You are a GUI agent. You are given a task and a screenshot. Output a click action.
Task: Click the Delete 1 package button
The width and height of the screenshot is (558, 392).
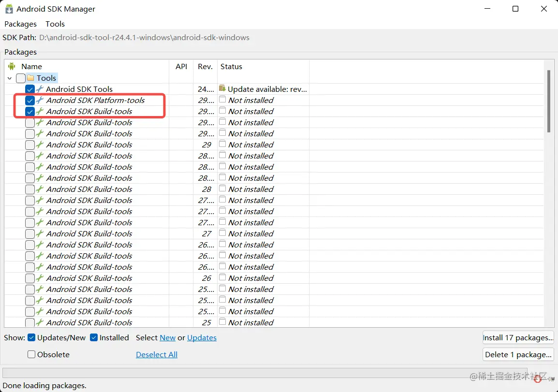click(x=518, y=354)
